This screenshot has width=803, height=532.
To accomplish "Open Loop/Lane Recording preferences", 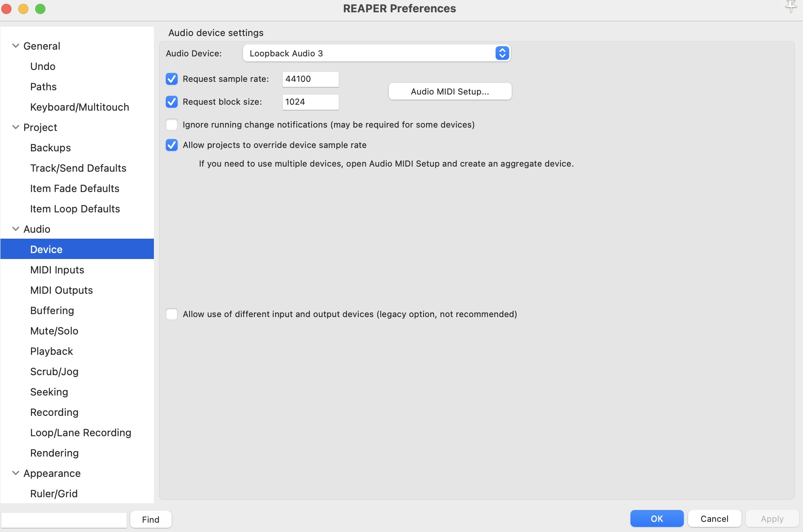I will pyautogui.click(x=81, y=432).
